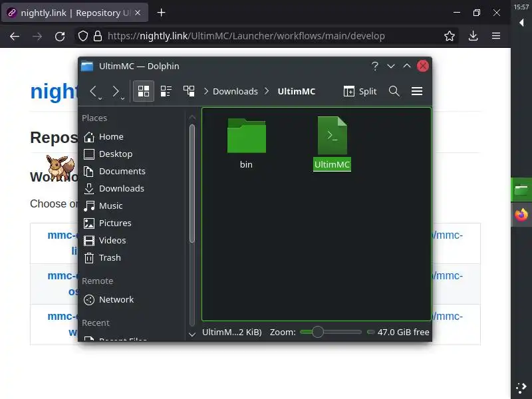
Task: Expand the breadcrumb arrow after Downloads
Action: [x=267, y=91]
